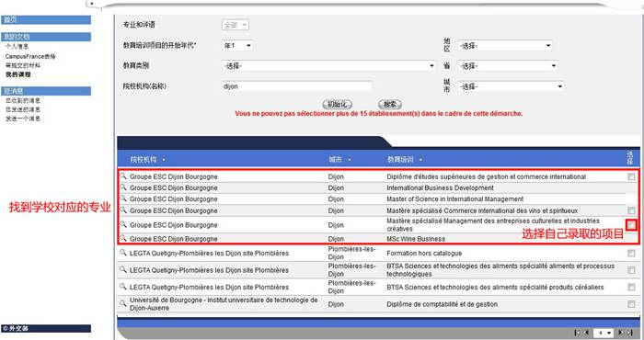Tick checkbox for BTSA spécialité produits céréaliers

631,288
